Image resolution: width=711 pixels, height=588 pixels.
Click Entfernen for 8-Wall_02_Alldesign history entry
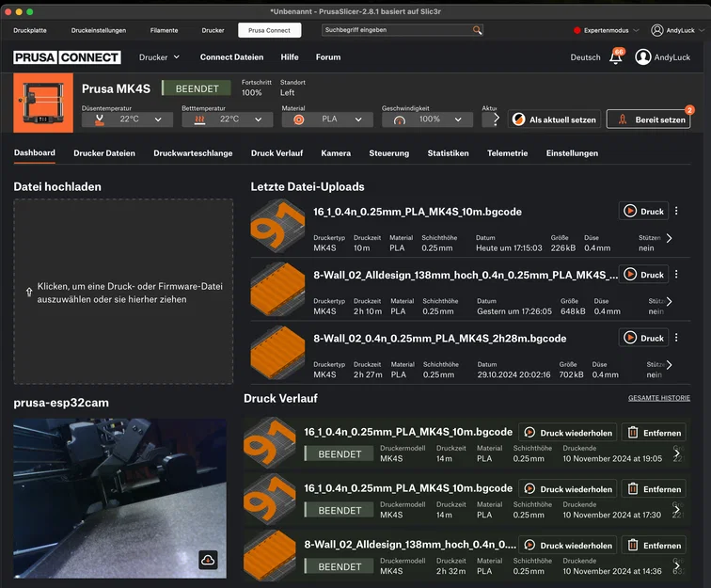[654, 546]
